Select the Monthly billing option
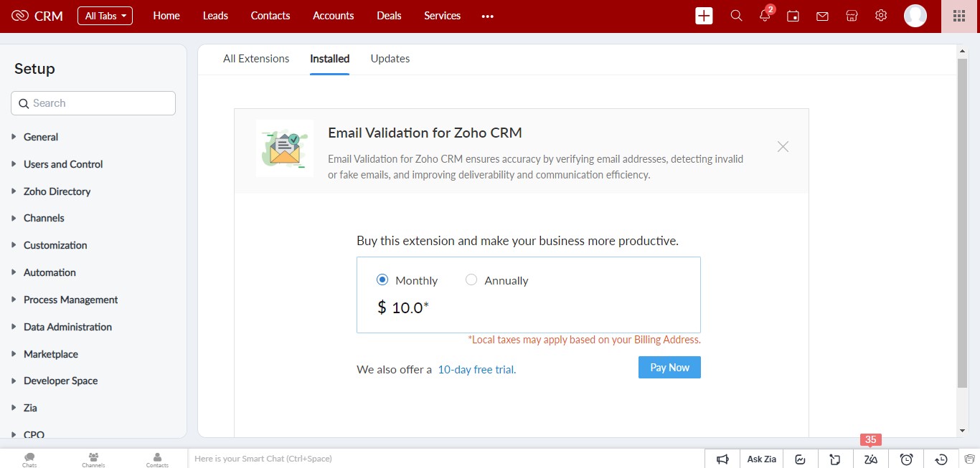This screenshot has width=980, height=468. [x=382, y=280]
